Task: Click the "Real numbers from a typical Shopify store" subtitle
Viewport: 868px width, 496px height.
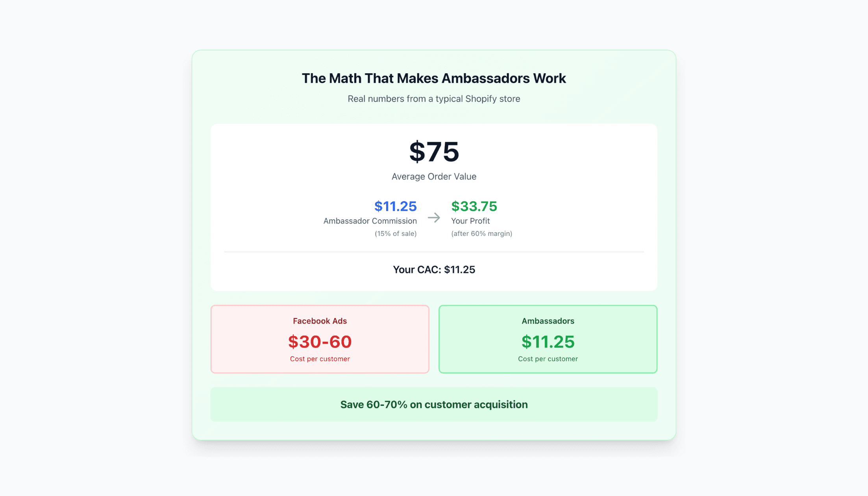Action: tap(434, 99)
